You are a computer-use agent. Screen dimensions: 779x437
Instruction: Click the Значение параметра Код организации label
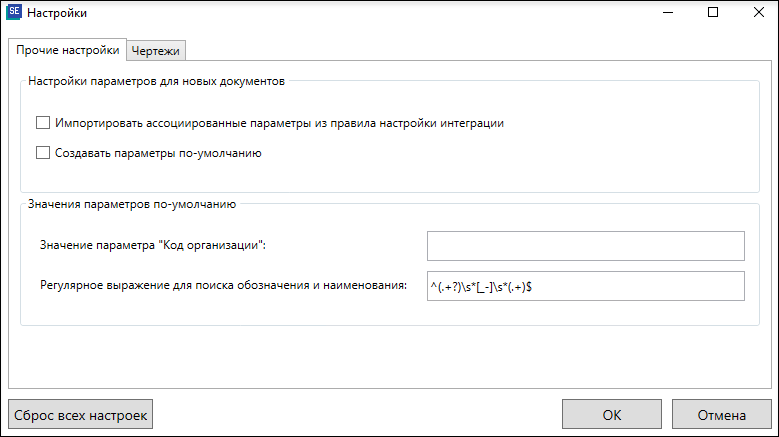click(x=153, y=245)
